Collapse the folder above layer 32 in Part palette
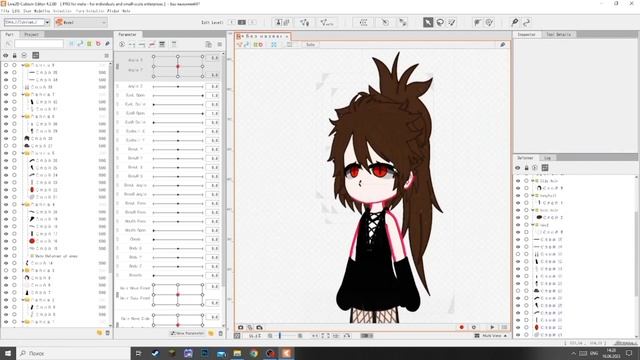Screen dimensions: 640x360 pyautogui.click(x=23, y=94)
